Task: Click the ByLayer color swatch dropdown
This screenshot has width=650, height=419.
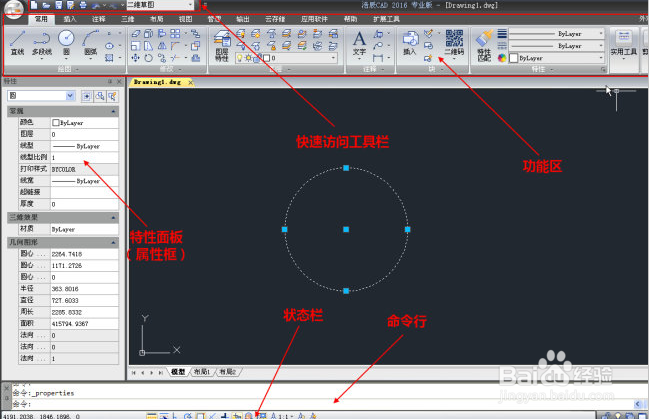Action: 556,58
